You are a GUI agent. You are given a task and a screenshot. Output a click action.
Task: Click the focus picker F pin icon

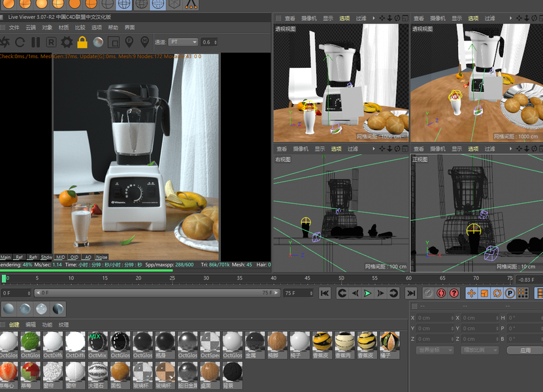(x=129, y=42)
